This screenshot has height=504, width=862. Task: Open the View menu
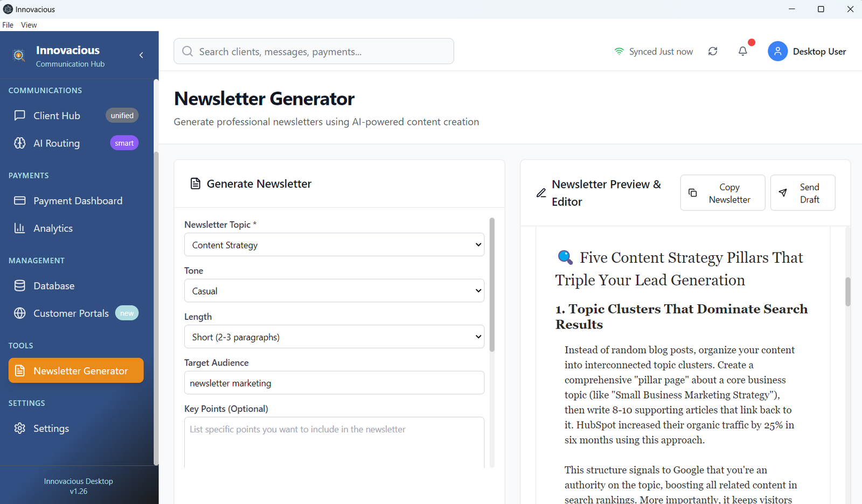29,25
